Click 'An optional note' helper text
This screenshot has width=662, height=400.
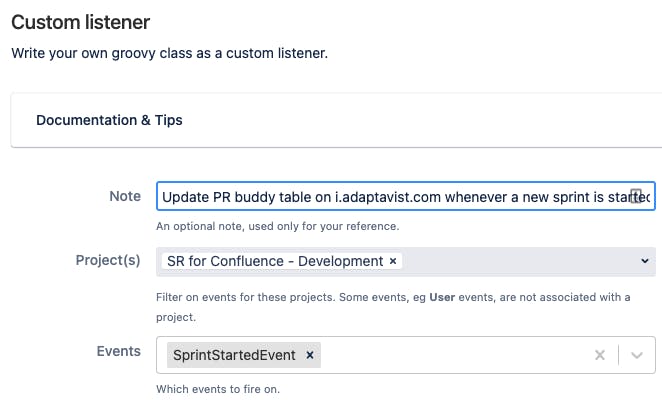tap(277, 226)
